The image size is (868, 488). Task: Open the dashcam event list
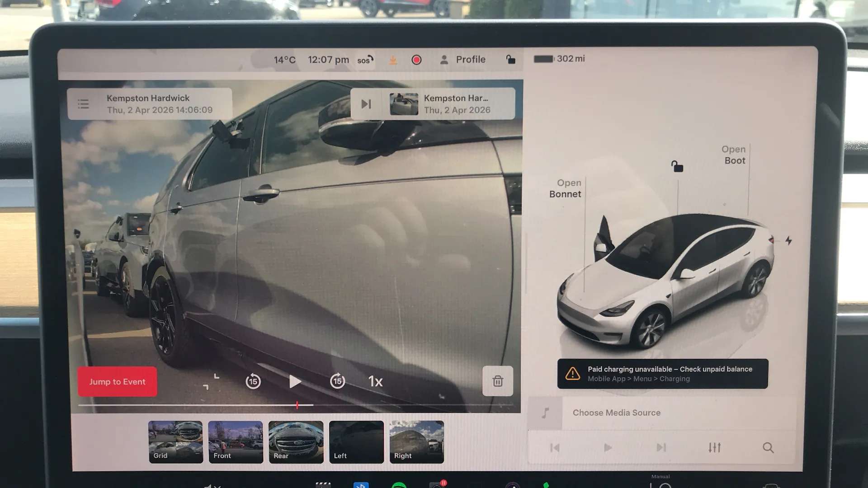[84, 103]
